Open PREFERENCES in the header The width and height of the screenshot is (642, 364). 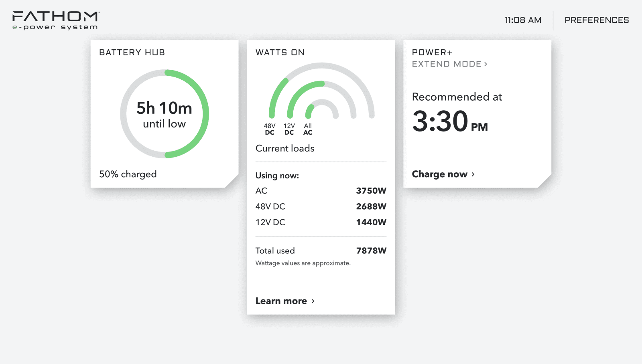[597, 20]
